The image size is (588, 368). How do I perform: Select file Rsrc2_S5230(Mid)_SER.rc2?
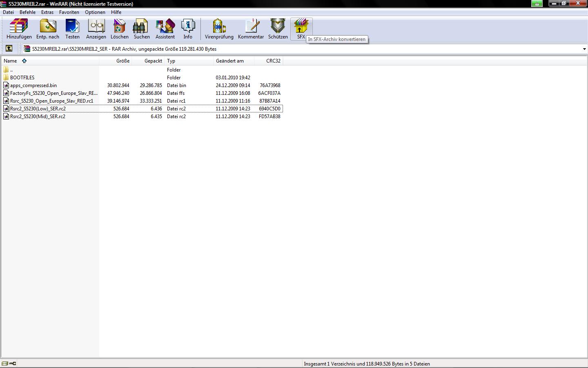(x=38, y=117)
